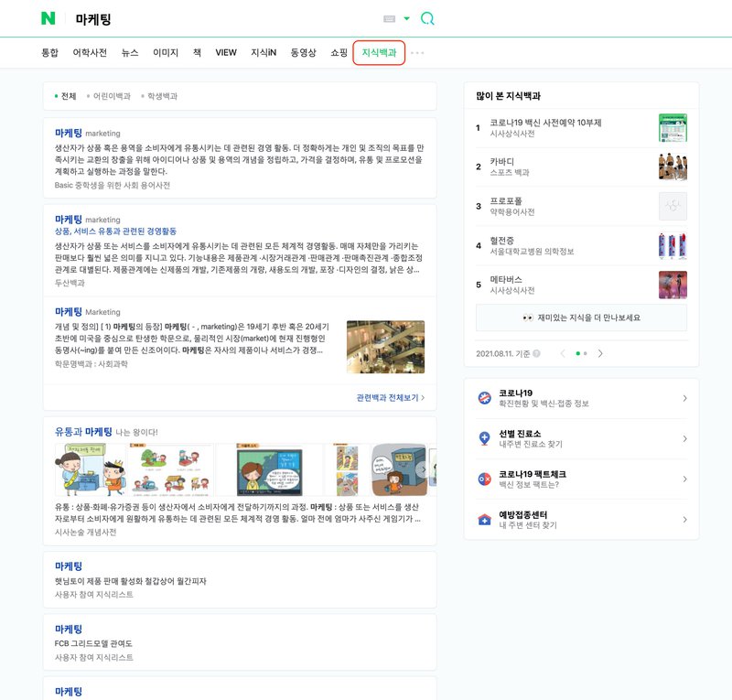Image resolution: width=732 pixels, height=700 pixels.
Task: Open the on-screen keyboard icon
Action: click(x=390, y=18)
